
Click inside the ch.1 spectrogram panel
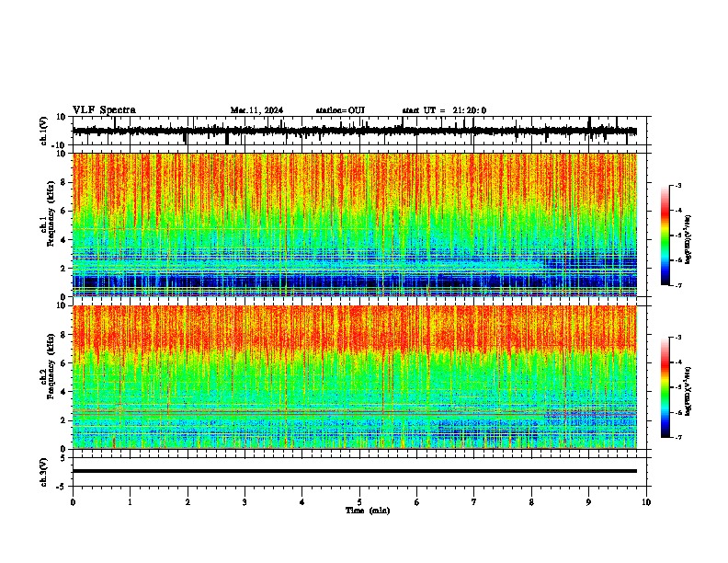(354, 224)
